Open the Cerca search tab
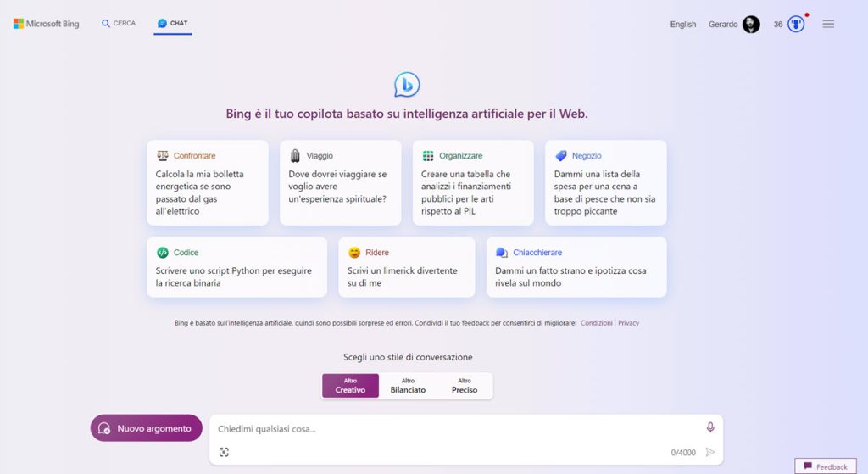The image size is (868, 474). 119,23
